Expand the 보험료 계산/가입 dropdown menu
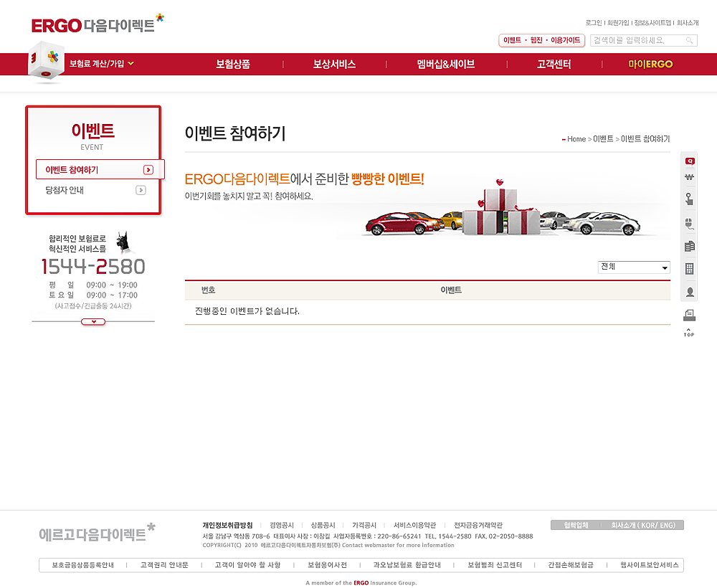 tap(101, 64)
